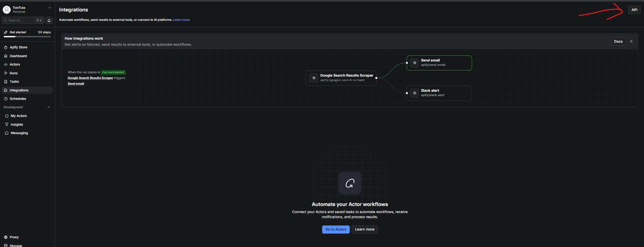Image resolution: width=644 pixels, height=247 pixels.
Task: Click the Google Search Results Scraper node icon
Action: pyautogui.click(x=314, y=78)
